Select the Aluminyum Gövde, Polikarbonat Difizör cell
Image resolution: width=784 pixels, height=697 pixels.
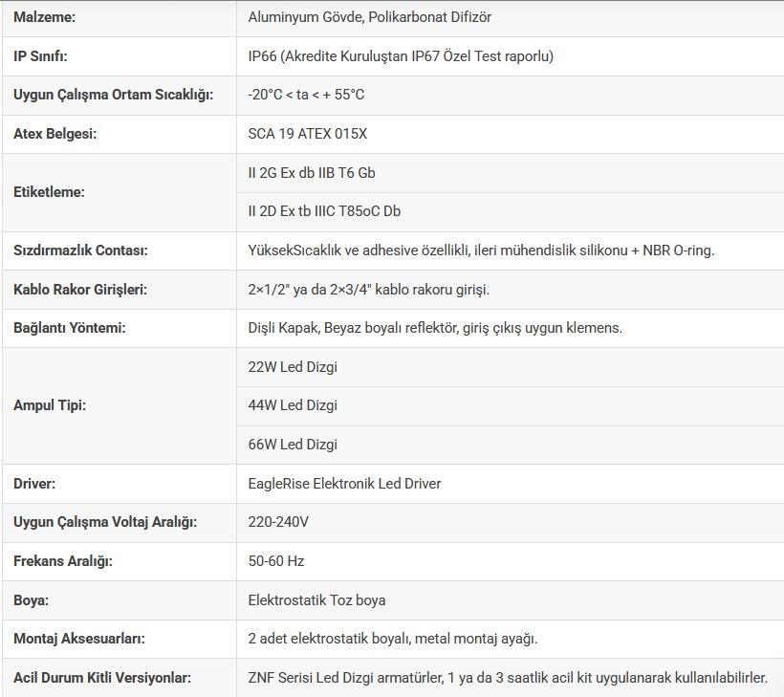(x=370, y=17)
